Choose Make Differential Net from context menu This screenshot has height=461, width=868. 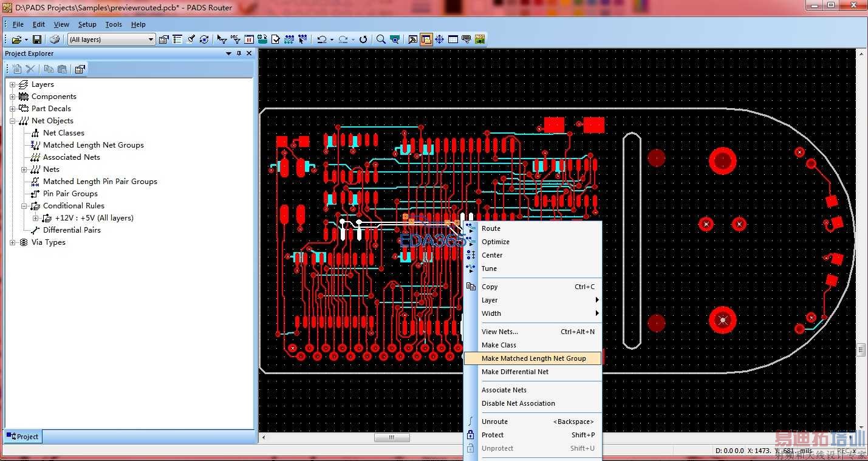[514, 372]
